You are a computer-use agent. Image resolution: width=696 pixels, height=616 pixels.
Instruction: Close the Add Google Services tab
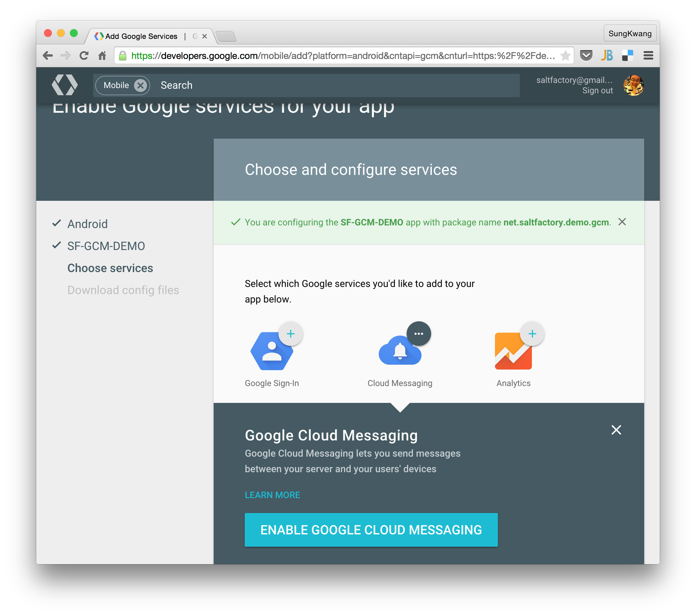[x=205, y=36]
